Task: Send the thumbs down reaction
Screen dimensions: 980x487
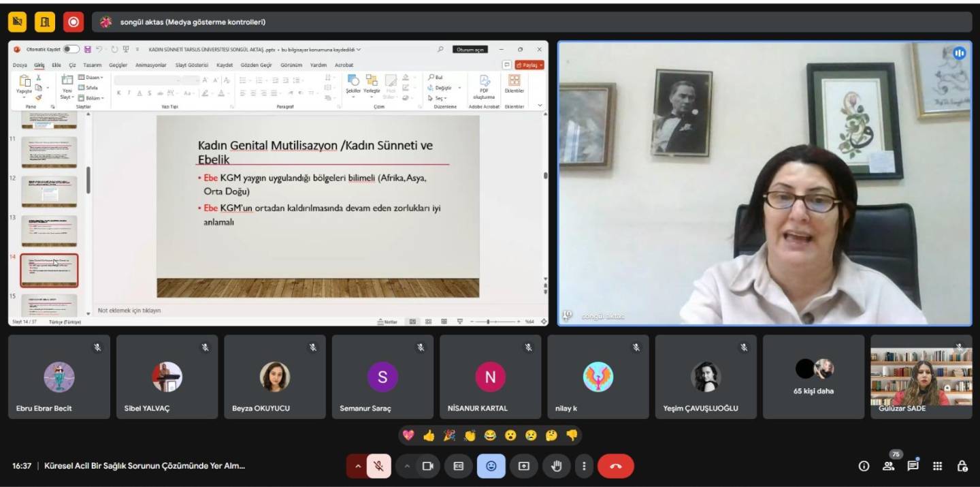Action: click(x=572, y=435)
